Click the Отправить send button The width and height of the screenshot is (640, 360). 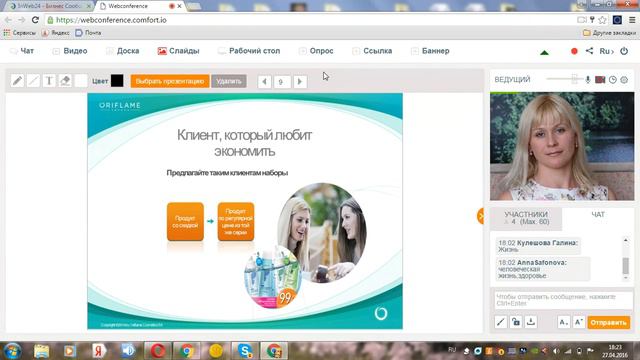click(609, 322)
